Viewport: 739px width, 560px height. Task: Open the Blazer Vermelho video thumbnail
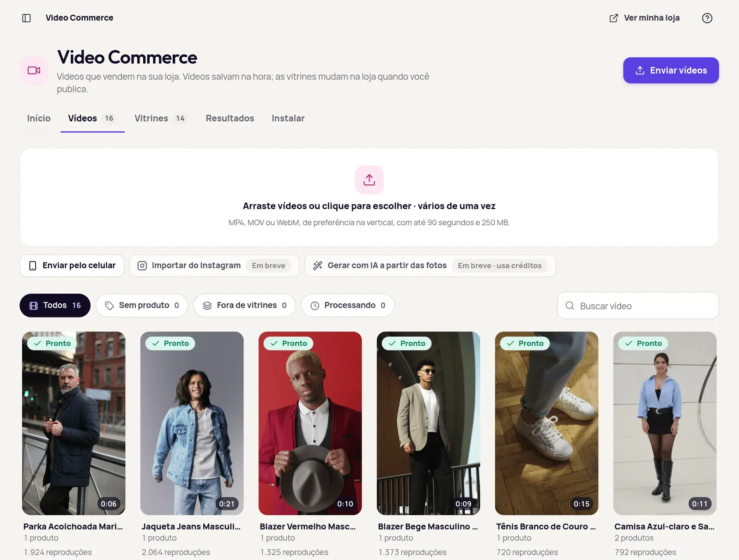point(310,423)
